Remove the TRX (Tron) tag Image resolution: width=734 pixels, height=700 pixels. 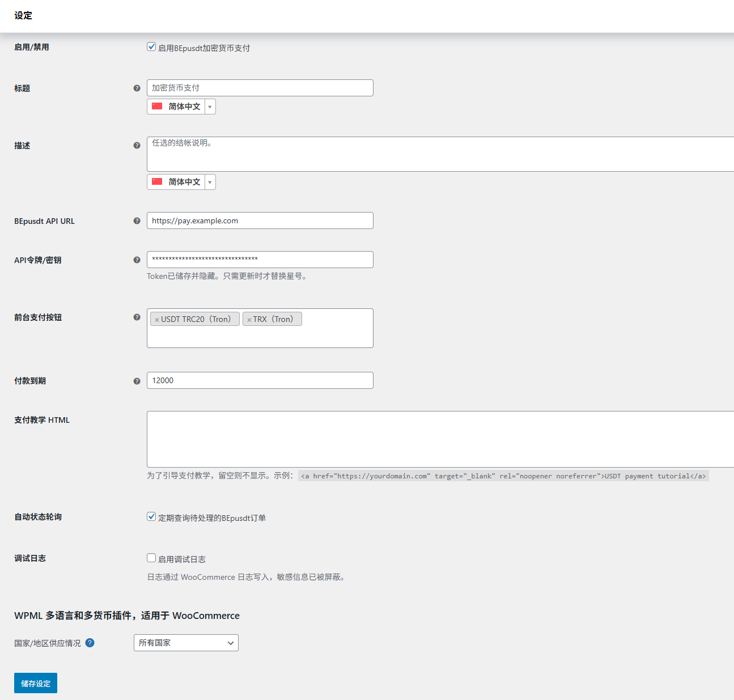coord(249,320)
